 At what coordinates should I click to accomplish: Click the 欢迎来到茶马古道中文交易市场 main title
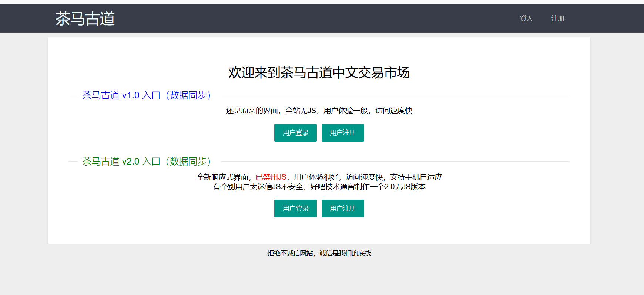[319, 73]
